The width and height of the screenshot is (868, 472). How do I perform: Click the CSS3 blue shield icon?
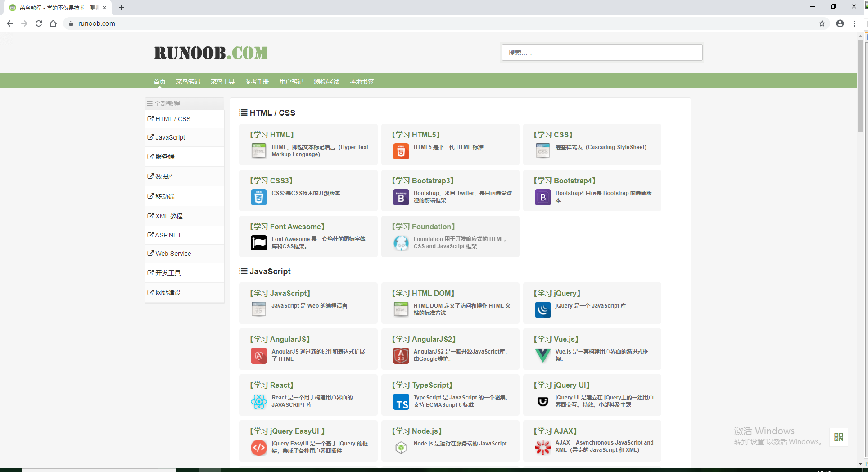click(x=258, y=197)
